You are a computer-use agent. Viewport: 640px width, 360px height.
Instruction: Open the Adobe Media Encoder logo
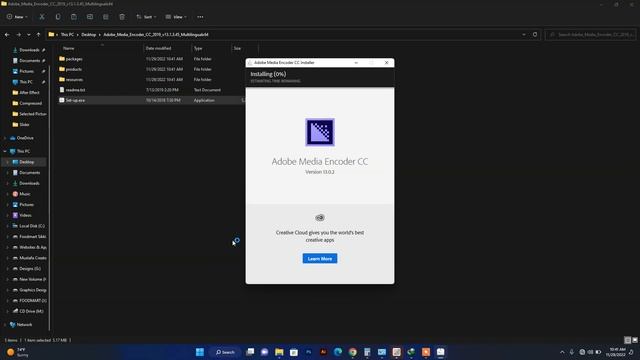tap(320, 132)
